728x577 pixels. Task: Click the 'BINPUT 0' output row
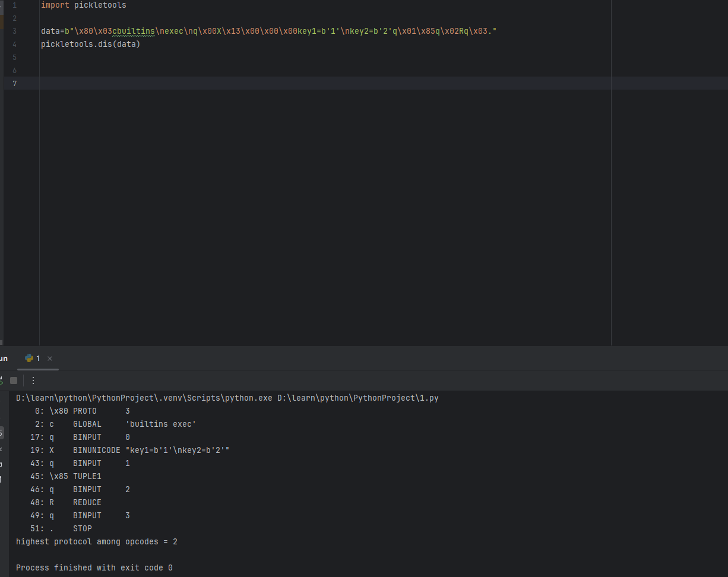tap(80, 437)
